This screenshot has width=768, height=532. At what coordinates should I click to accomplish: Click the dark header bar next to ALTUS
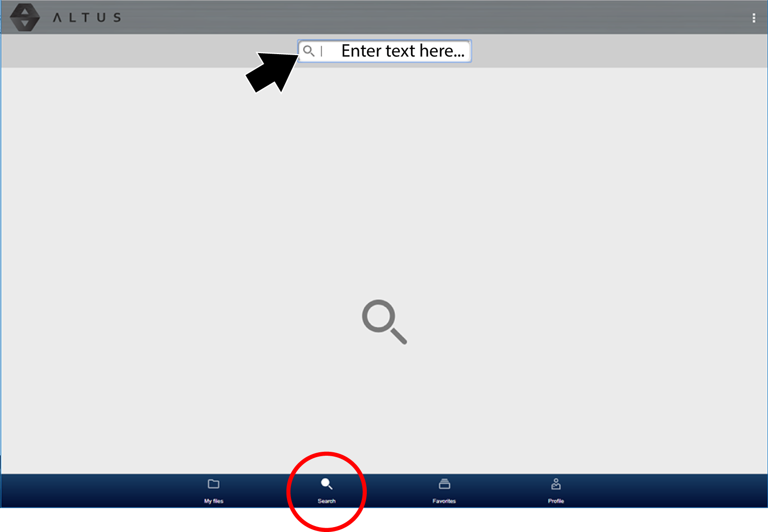433,18
